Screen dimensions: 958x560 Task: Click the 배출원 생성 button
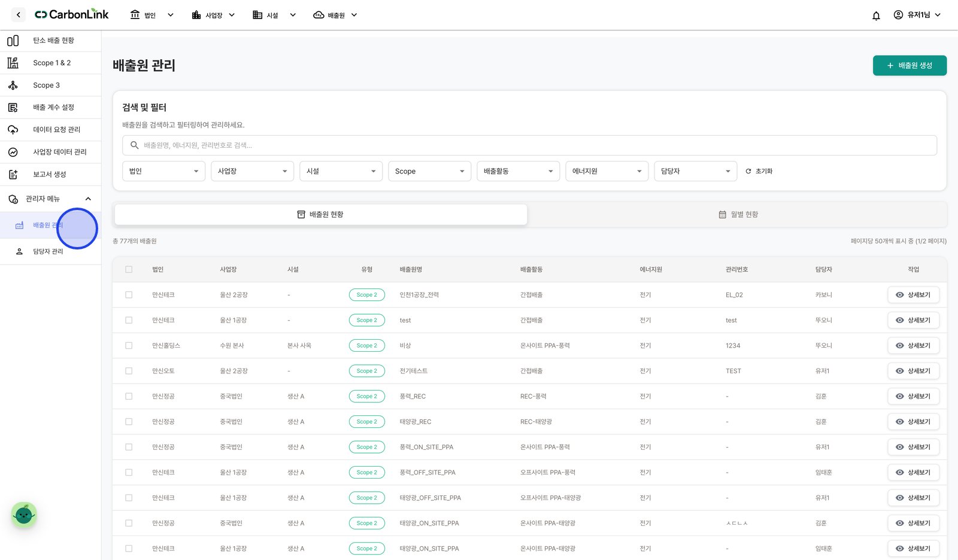pyautogui.click(x=910, y=65)
